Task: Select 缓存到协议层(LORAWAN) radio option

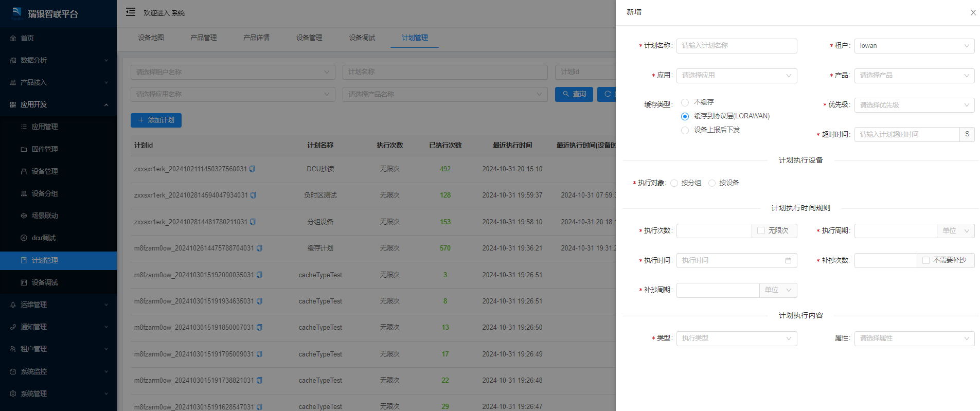Action: point(685,116)
